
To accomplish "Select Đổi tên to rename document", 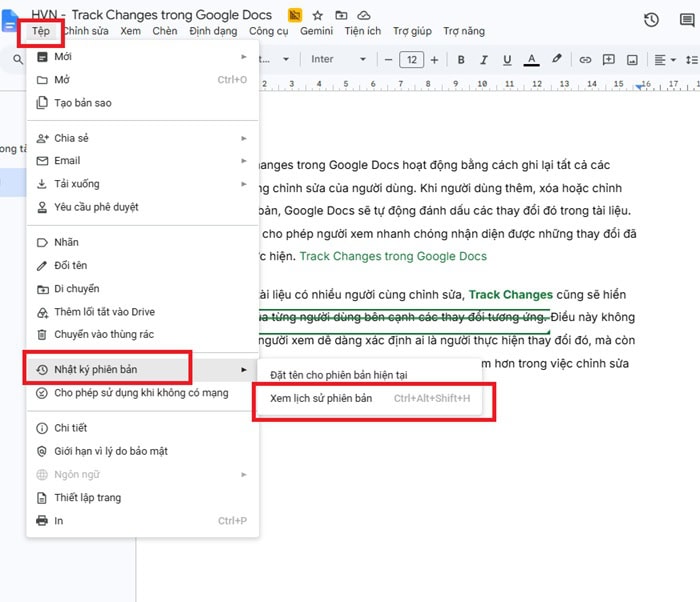I will [x=142, y=266].
